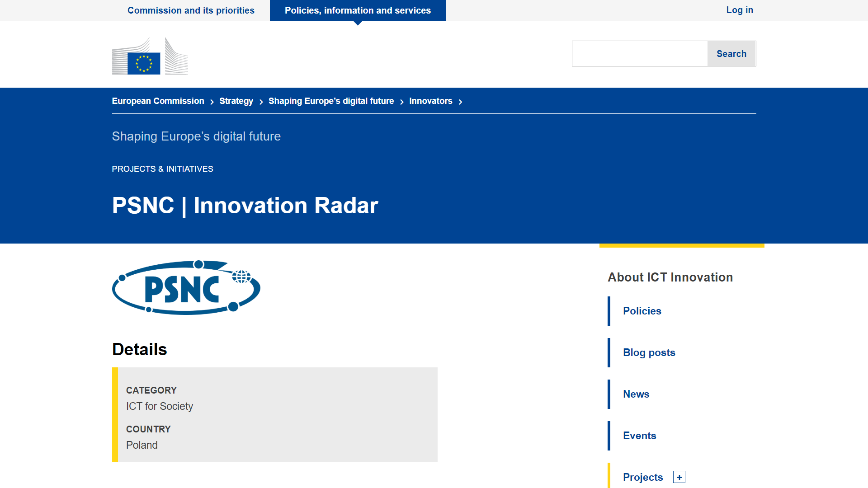
Task: Click the European Commission logo
Action: (150, 56)
